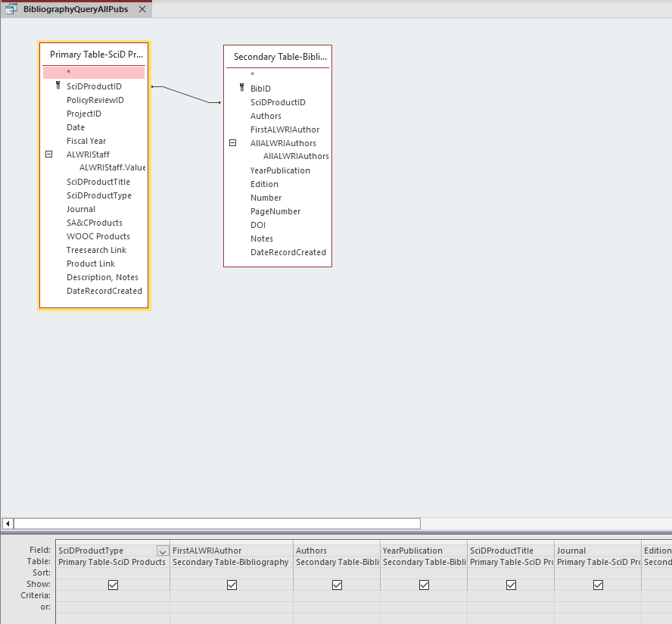Click the YearPublication Field cell in grid
This screenshot has height=624, width=672.
click(x=425, y=551)
